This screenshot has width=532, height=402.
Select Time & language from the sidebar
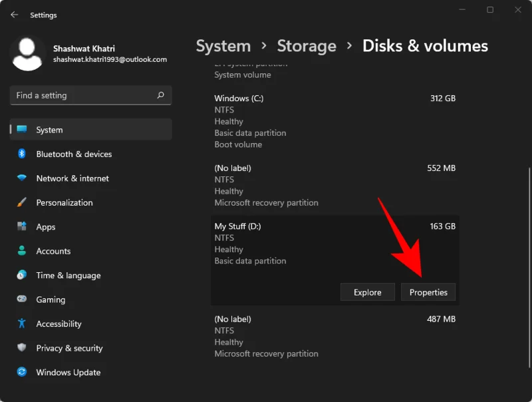(x=21, y=276)
